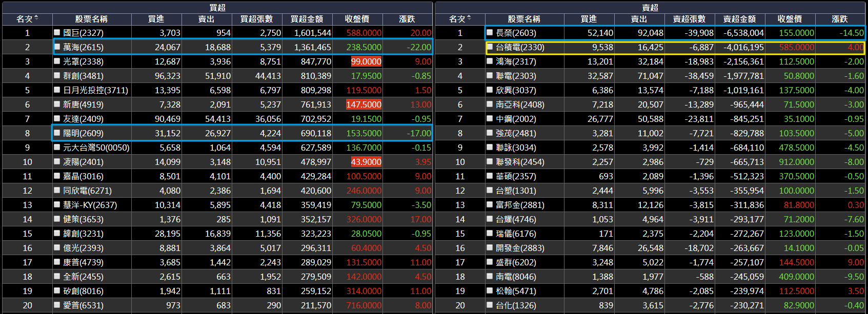Select the 健策(3653) stock name
868x314 pixels.
83,219
